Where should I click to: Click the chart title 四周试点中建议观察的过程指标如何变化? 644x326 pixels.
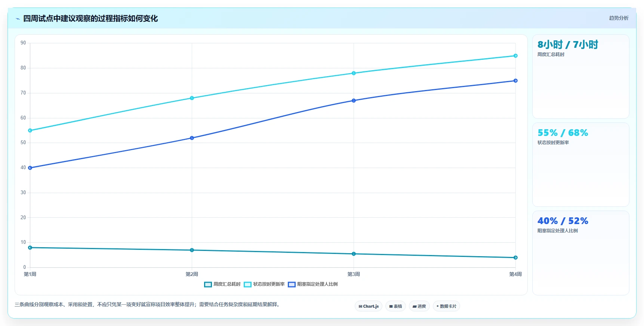[x=90, y=18]
